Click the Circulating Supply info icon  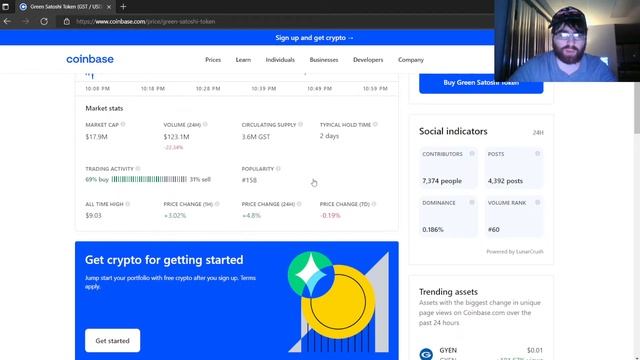tap(300, 124)
